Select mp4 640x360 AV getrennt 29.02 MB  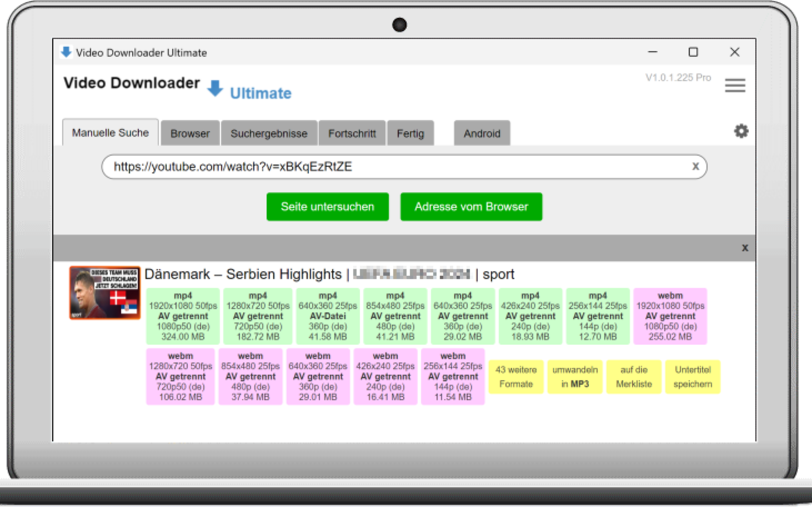(463, 316)
